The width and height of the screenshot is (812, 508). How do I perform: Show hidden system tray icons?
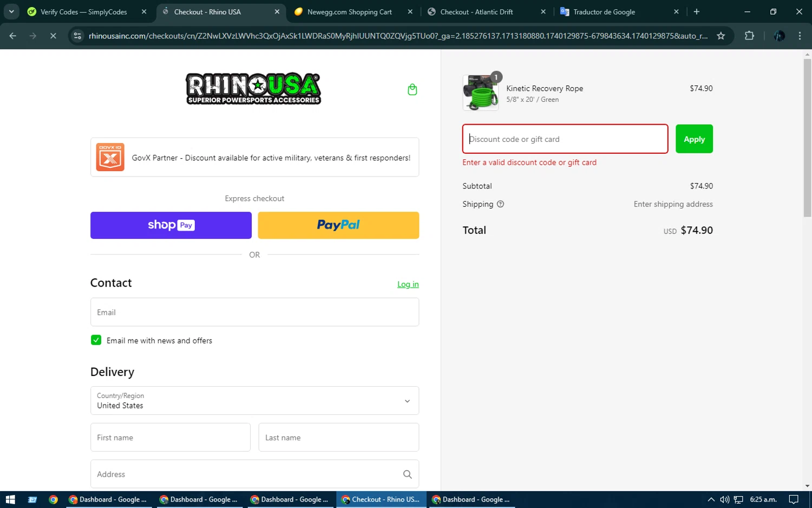coord(711,499)
